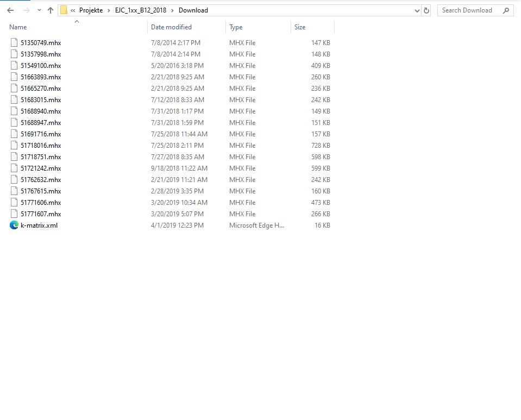Click the 409 KB size cell
Viewport: 521px width, 420px height.
[x=321, y=65]
